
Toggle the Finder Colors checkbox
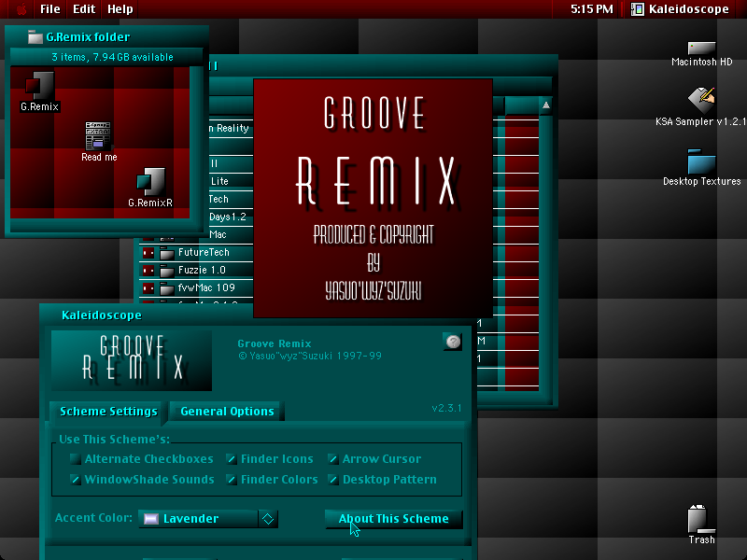(x=232, y=480)
